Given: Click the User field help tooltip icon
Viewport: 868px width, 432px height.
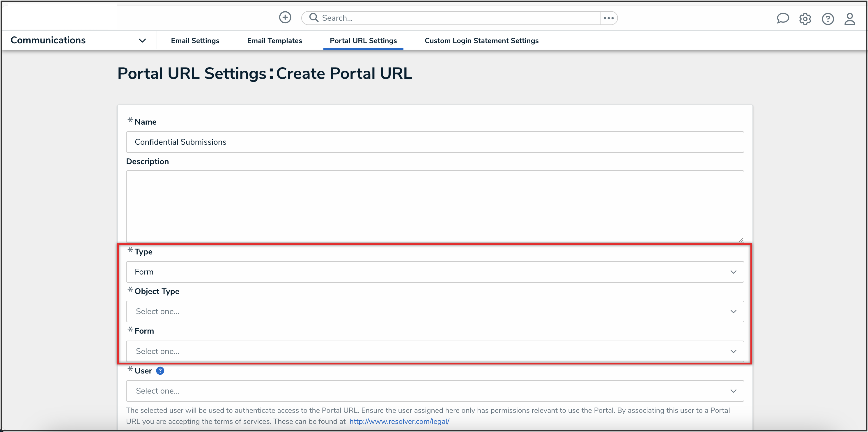Looking at the screenshot, I should click(x=160, y=371).
